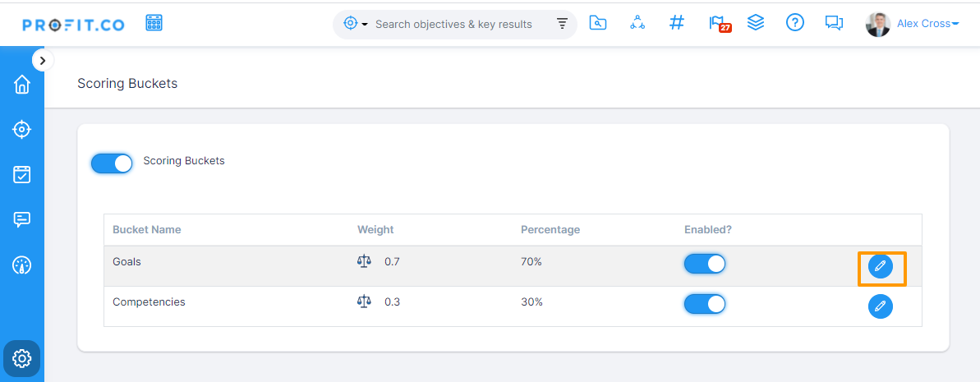Disable the main Scoring Buckets toggle

point(112,163)
